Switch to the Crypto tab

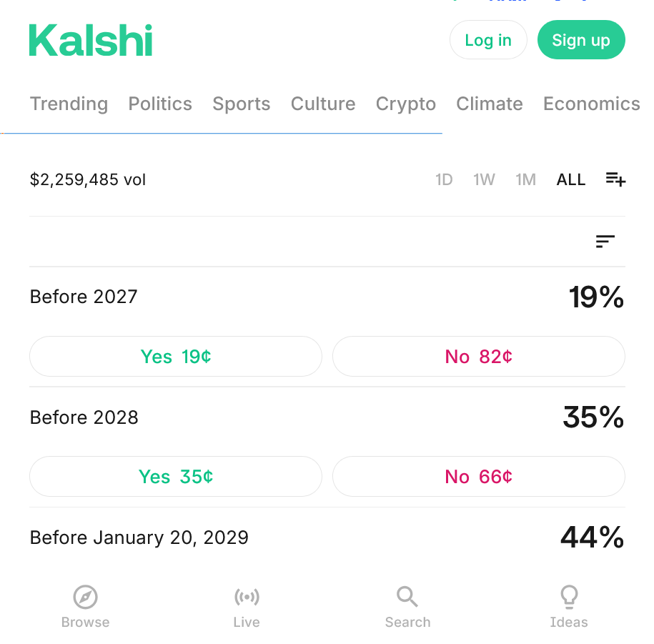pos(406,104)
